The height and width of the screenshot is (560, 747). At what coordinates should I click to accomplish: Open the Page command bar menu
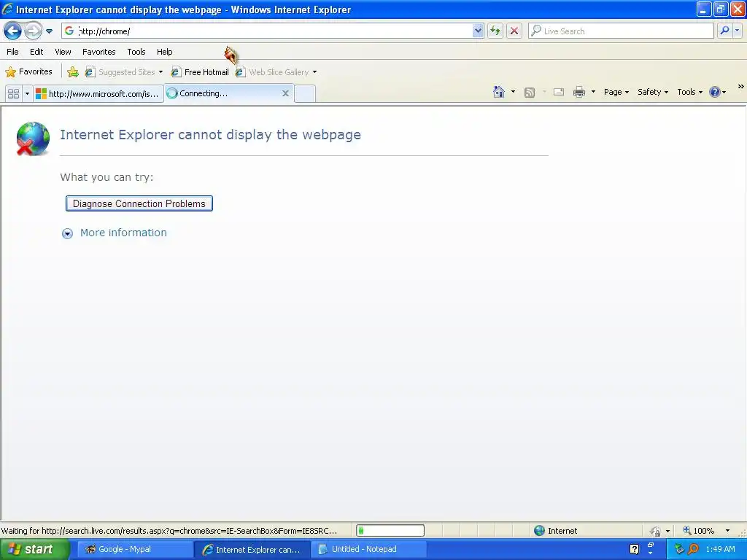[x=616, y=92]
